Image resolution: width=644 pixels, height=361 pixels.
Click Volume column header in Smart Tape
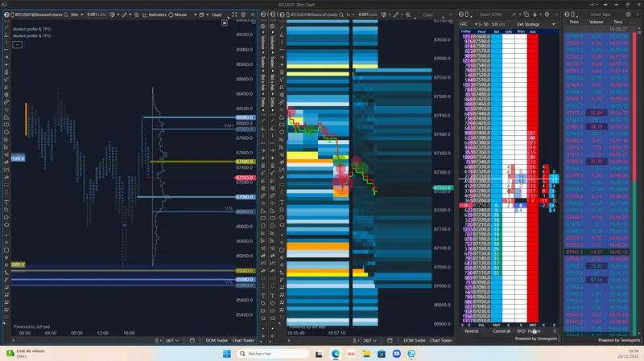[596, 23]
